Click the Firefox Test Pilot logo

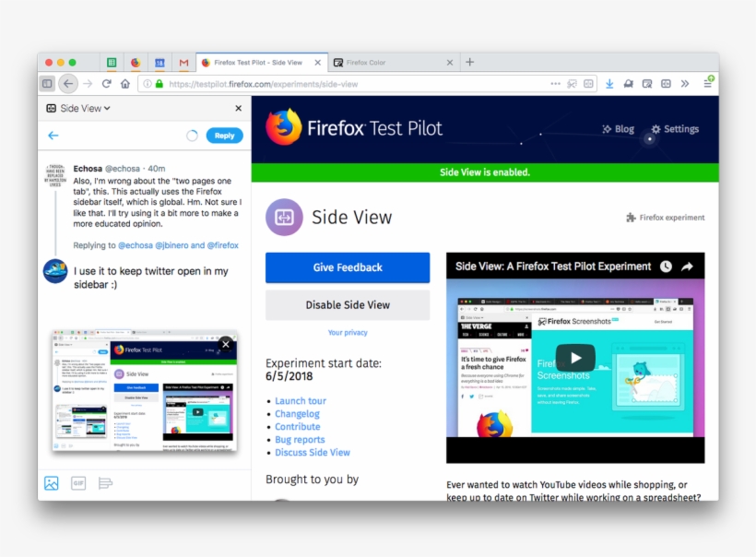click(x=353, y=127)
